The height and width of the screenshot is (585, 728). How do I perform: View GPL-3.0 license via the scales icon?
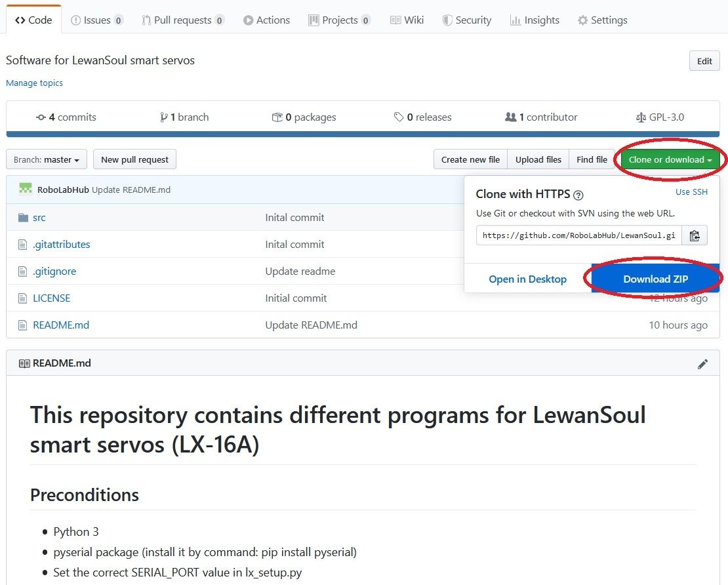(x=641, y=117)
